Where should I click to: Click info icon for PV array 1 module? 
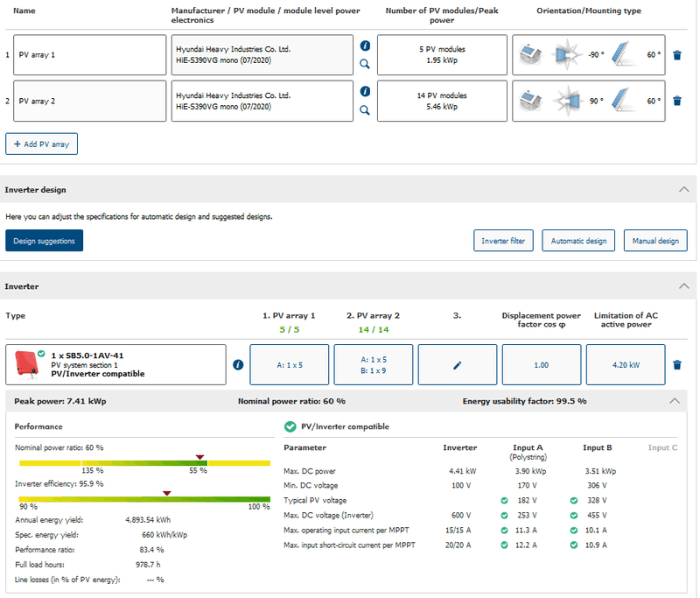click(365, 46)
